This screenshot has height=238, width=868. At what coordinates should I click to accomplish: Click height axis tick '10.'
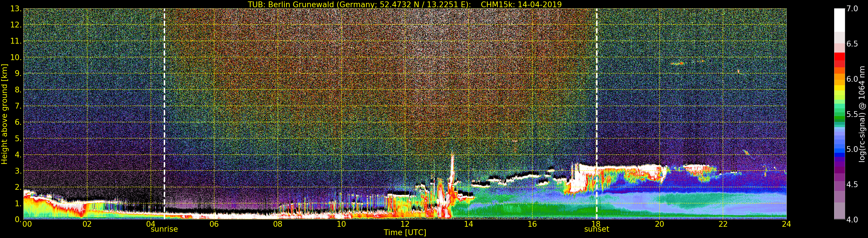[16, 57]
